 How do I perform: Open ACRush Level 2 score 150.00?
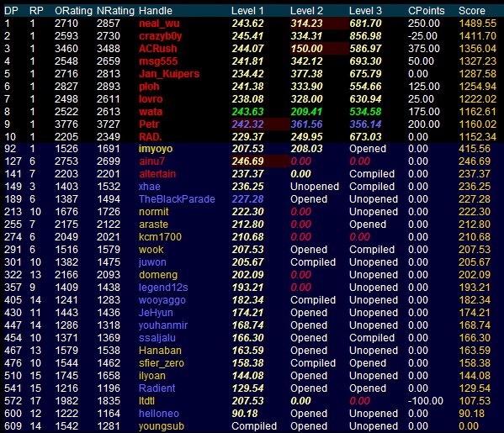[x=306, y=49]
